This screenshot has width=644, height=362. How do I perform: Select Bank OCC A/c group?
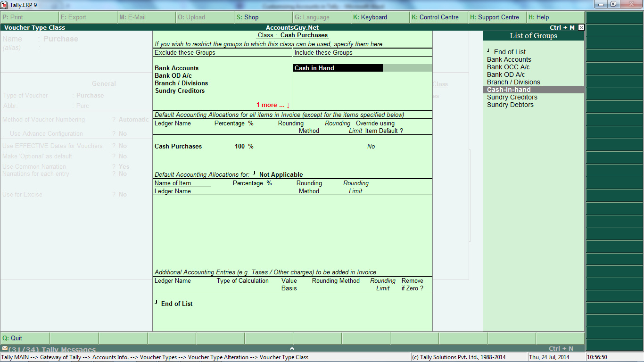point(508,67)
